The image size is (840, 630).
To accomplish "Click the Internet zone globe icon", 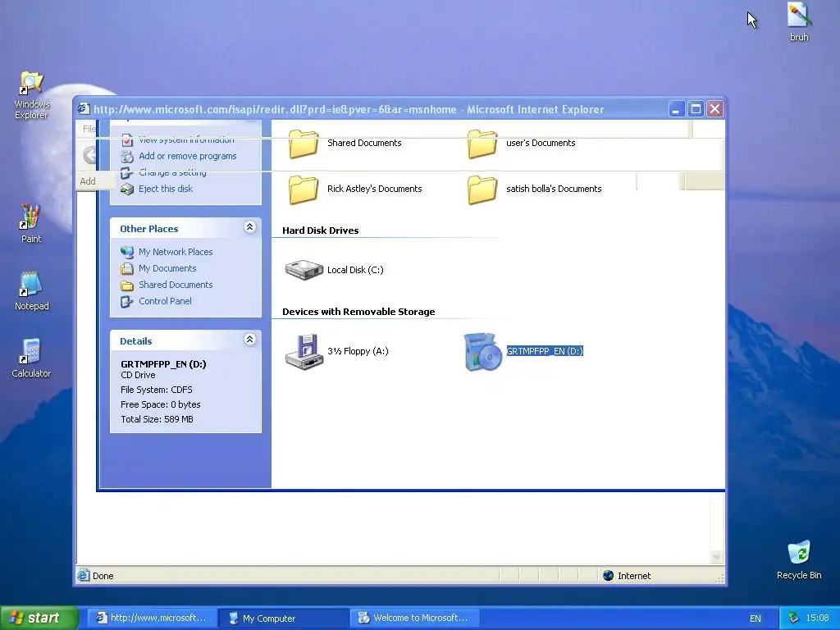I will point(608,575).
